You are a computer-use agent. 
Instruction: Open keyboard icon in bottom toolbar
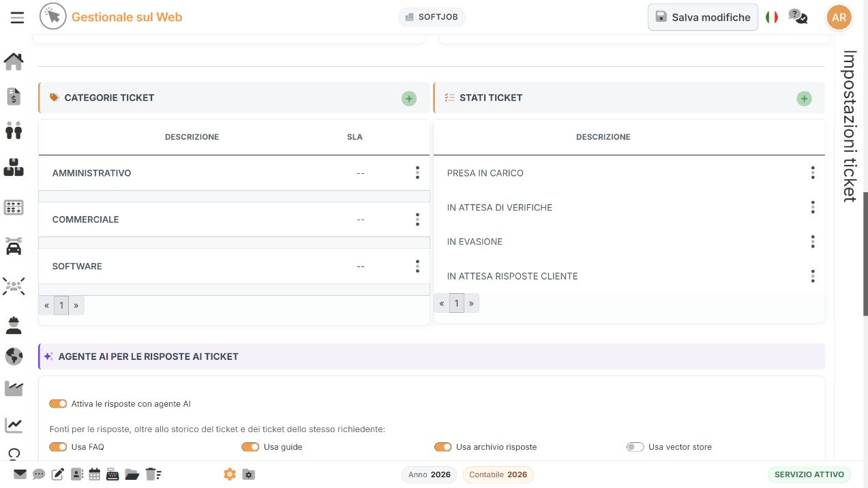tap(113, 475)
